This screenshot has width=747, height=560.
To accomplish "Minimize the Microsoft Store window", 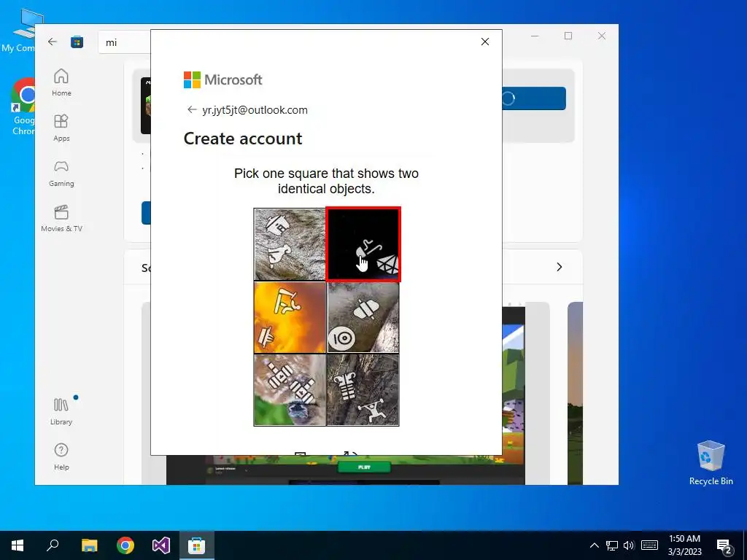I will [x=535, y=36].
